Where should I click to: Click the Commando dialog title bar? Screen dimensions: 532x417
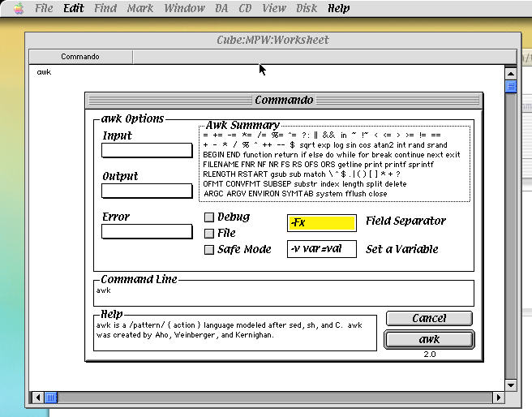click(284, 100)
